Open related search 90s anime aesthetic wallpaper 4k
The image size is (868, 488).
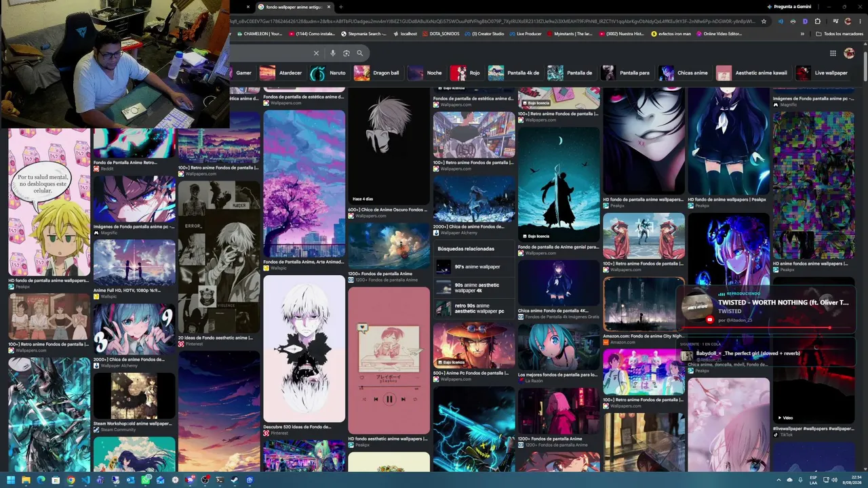pos(474,288)
